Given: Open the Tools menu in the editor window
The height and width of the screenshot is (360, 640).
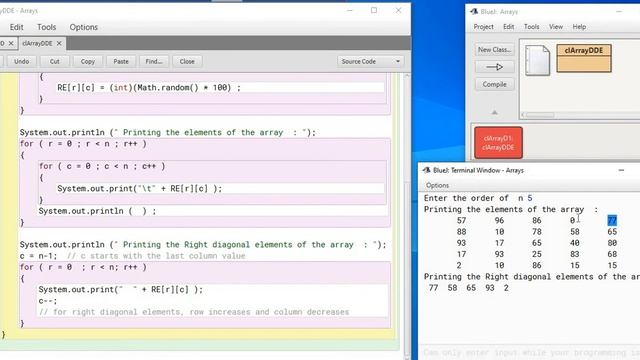Looking at the screenshot, I should point(47,27).
